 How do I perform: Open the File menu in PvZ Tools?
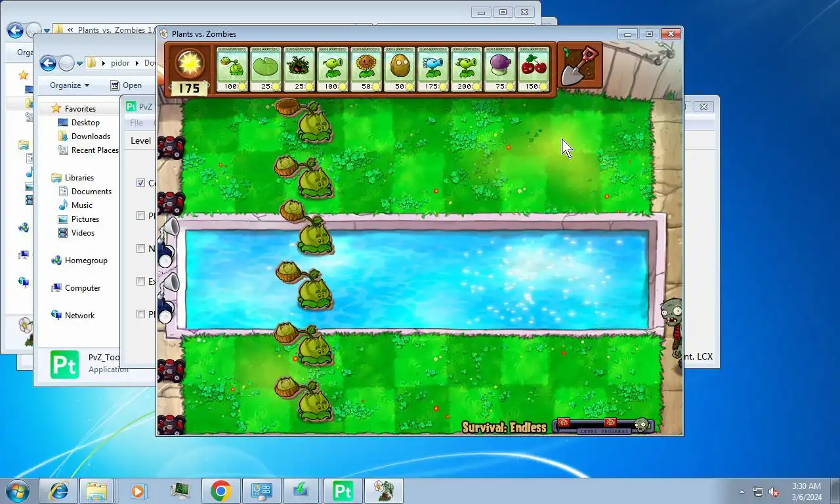(x=136, y=123)
